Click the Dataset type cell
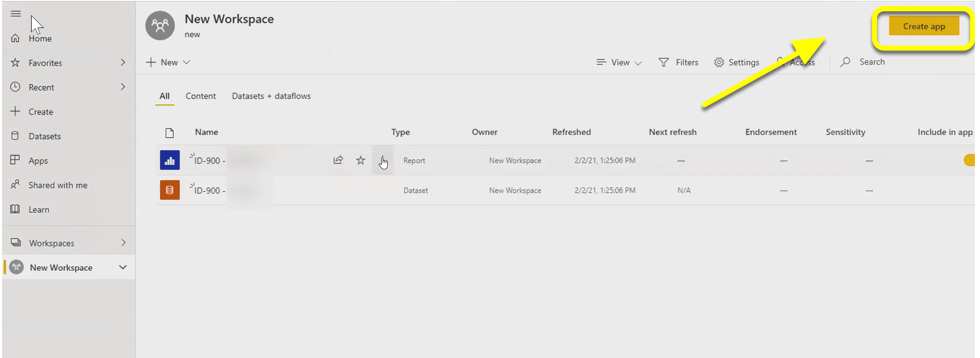The height and width of the screenshot is (358, 980). click(416, 191)
